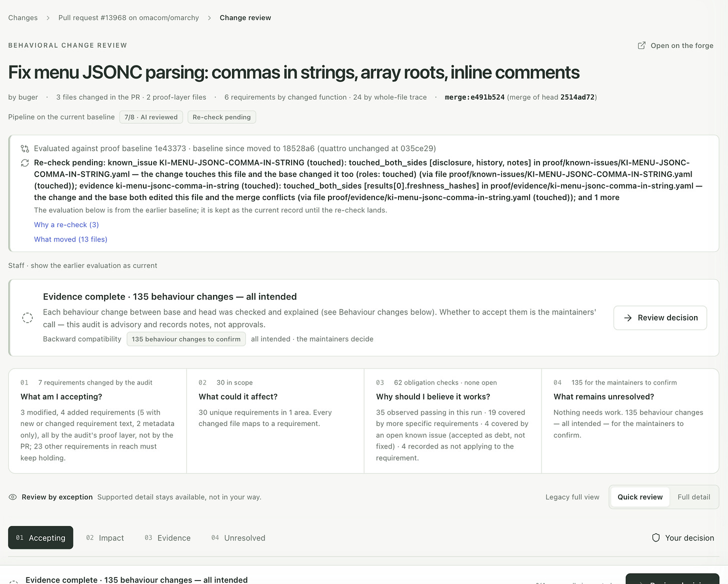
Task: Click the dashed circle icon beside Evidence complete
Action: tap(27, 317)
